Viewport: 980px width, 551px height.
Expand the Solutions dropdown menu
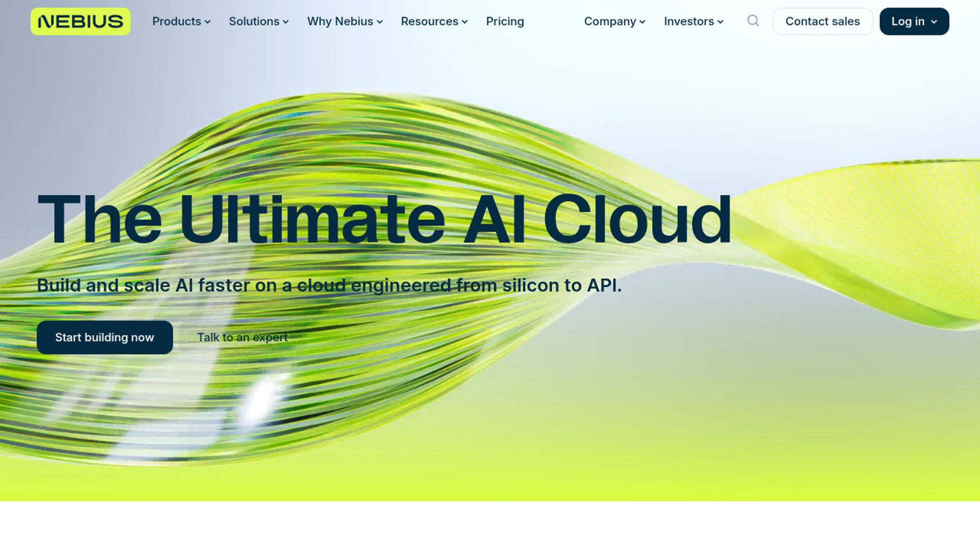coord(259,21)
